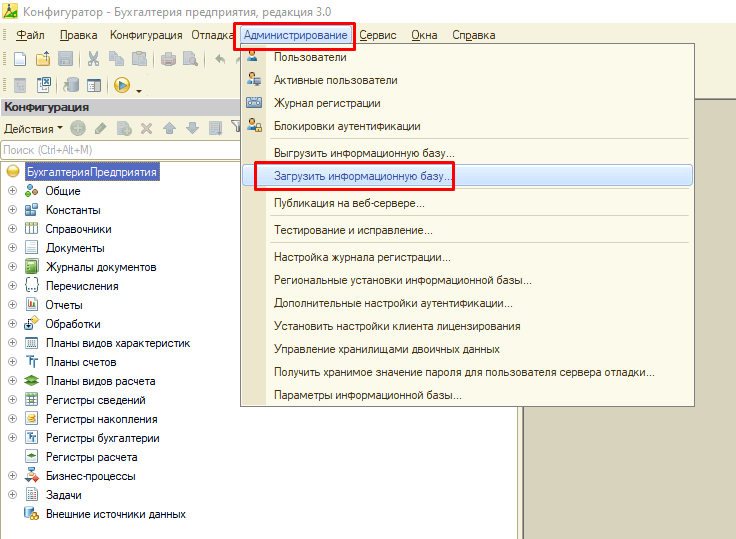Expand the Перечисления tree node
This screenshot has width=736, height=539.
click(x=13, y=285)
